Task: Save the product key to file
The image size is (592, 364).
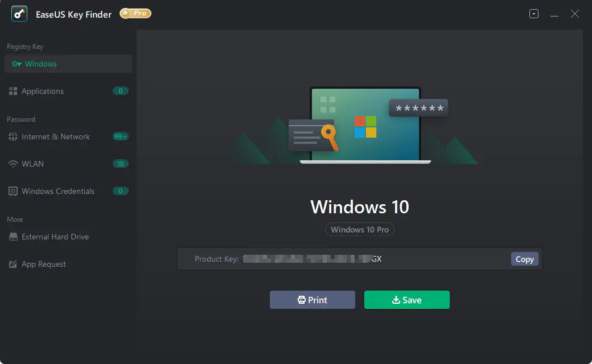Action: pyautogui.click(x=406, y=299)
